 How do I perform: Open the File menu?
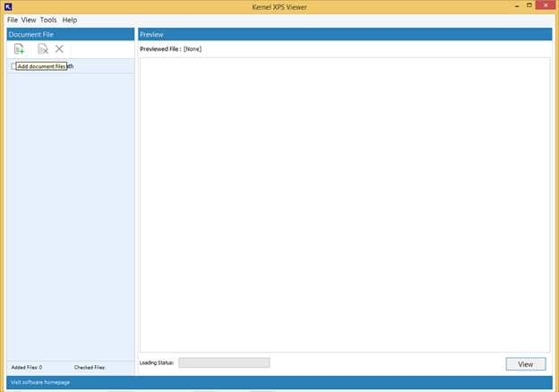[x=13, y=20]
